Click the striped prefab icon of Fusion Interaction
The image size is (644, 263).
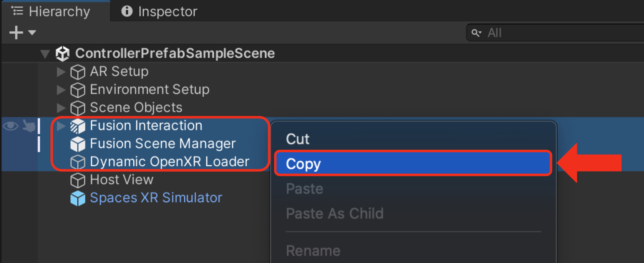(78, 126)
